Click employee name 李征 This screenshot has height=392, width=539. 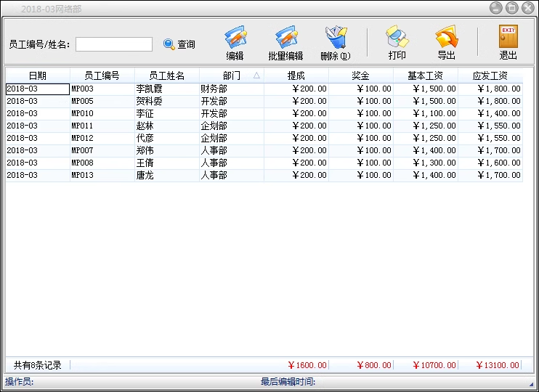[x=145, y=114]
